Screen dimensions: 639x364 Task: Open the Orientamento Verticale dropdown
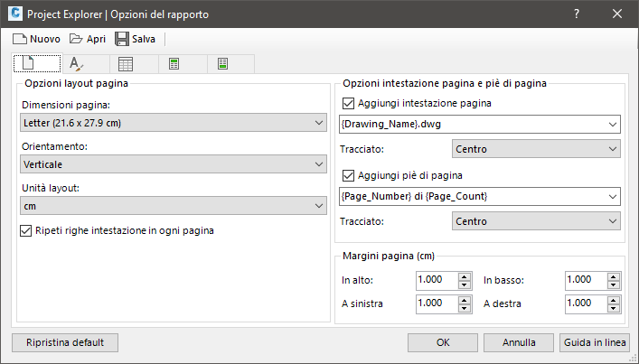pos(174,164)
